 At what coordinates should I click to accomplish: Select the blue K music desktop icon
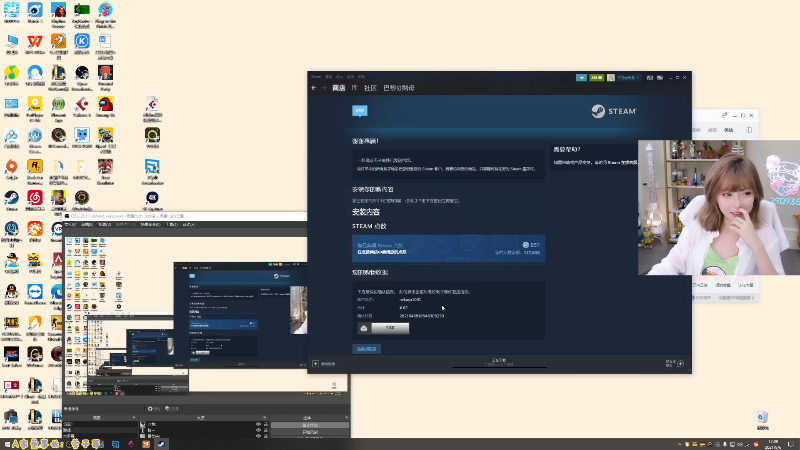coord(82,44)
